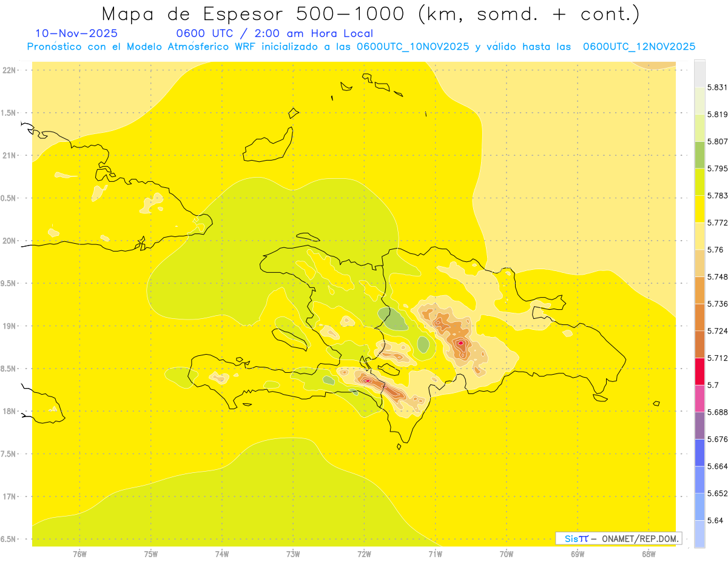
Task: Click the legend value '5.748'
Action: 716,276
